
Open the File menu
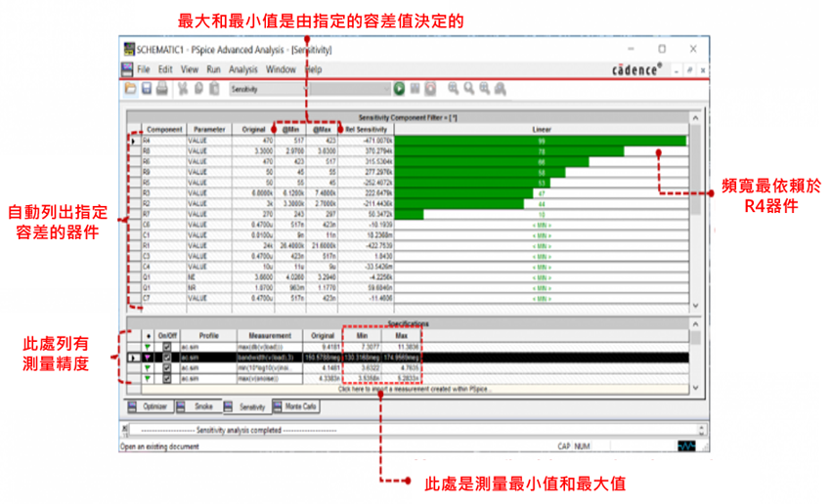(143, 69)
